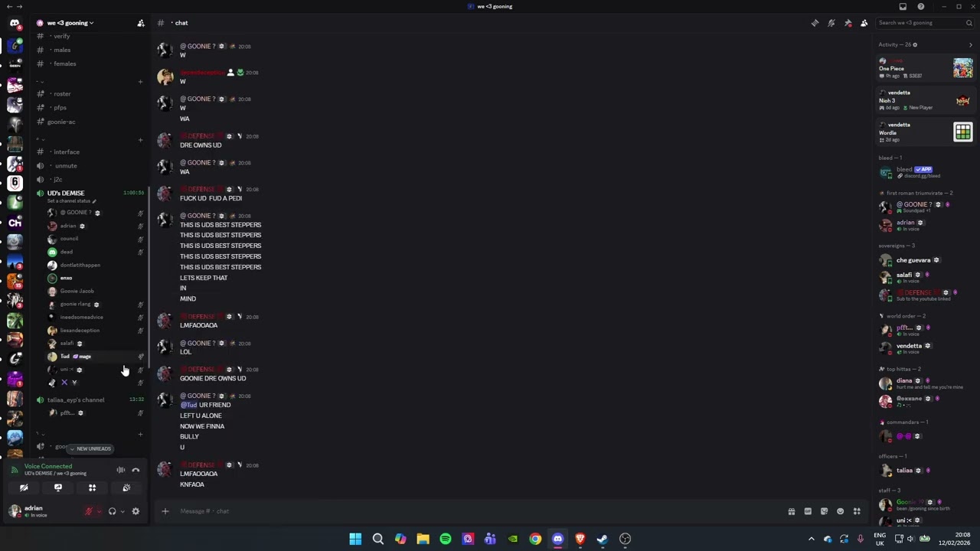Select voice participant ineedsomeadvice

[81, 317]
